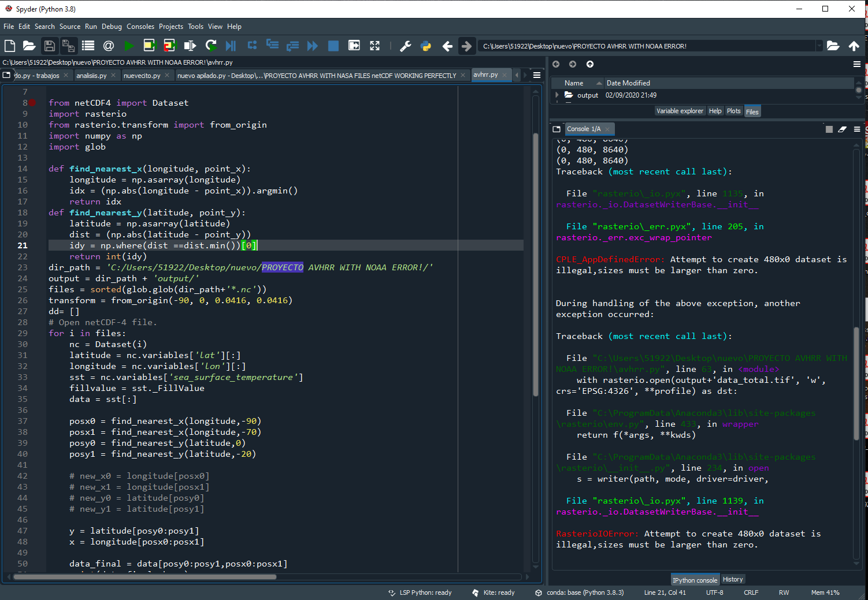Run current cell and advance to next
The width and height of the screenshot is (868, 600).
(x=169, y=46)
